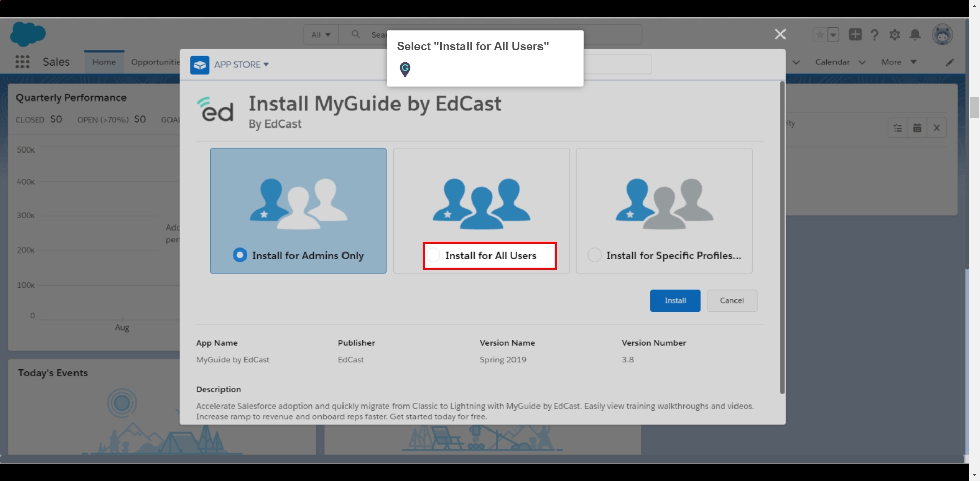Image resolution: width=980 pixels, height=481 pixels.
Task: Open the Help question mark icon
Action: point(874,35)
